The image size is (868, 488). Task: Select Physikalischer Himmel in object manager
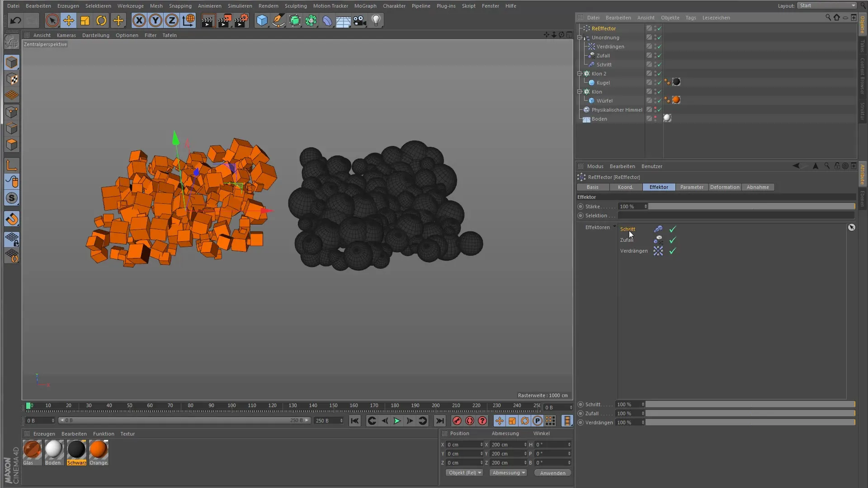(x=617, y=110)
